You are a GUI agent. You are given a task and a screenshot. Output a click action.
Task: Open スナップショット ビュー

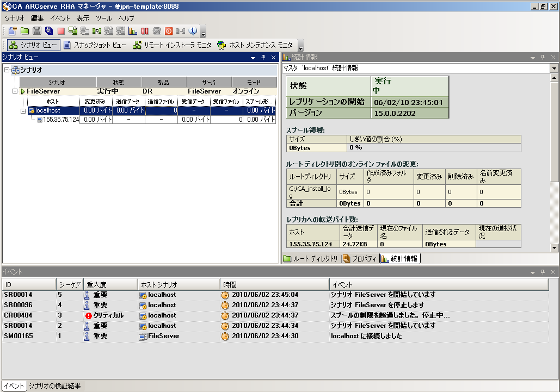95,45
